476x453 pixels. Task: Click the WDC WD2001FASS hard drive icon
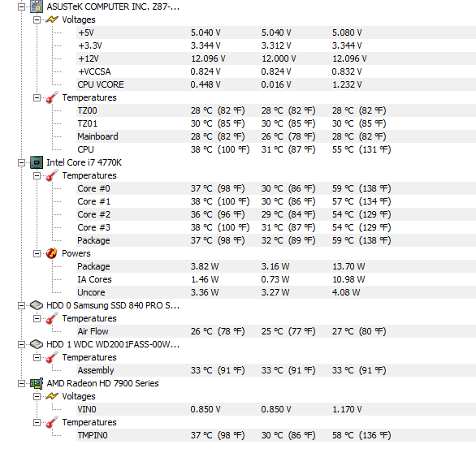pos(37,344)
